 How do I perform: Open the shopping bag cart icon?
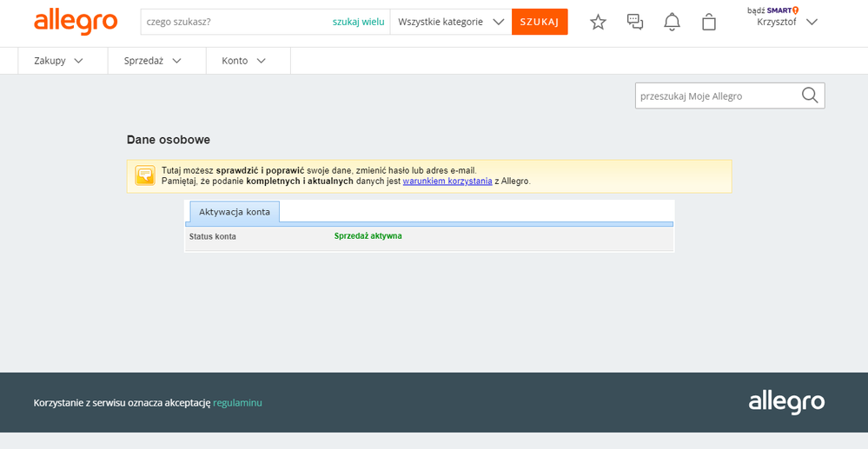pos(709,22)
